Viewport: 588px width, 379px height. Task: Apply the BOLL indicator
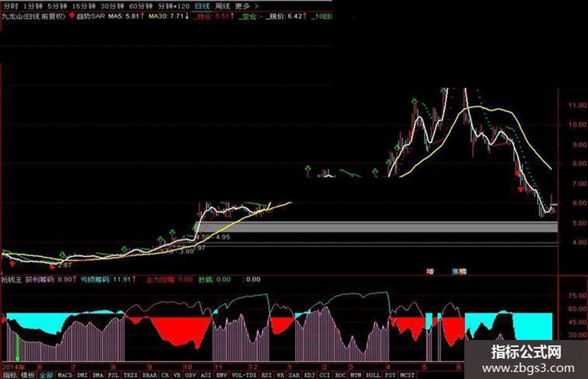click(x=373, y=375)
